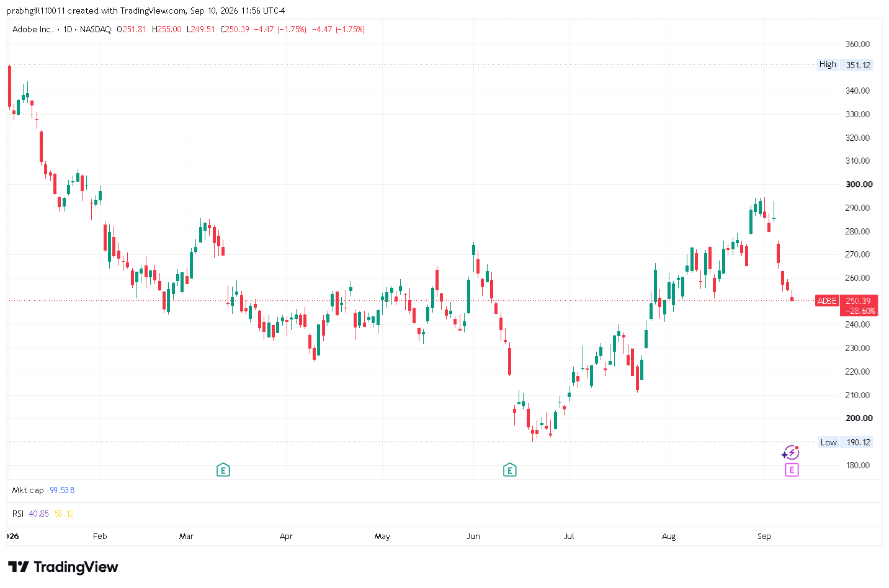Click the 99.53B market cap value
Screen dimensions: 889x588
[62, 490]
